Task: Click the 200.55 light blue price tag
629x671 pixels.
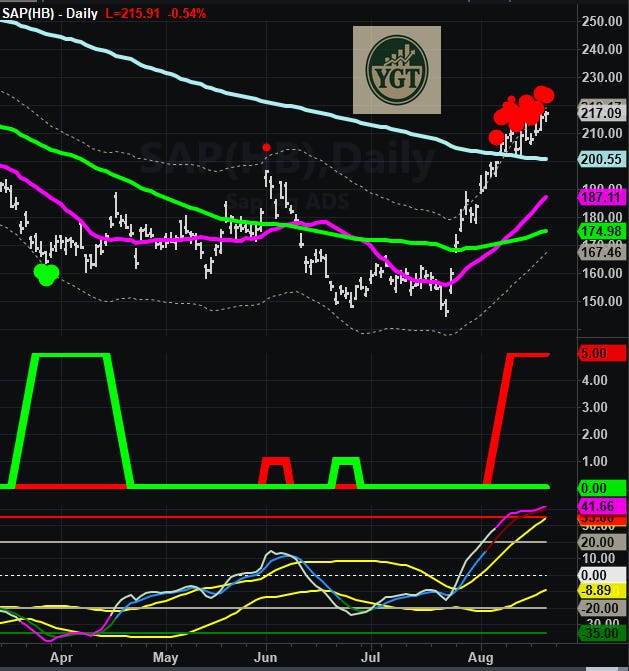Action: tap(601, 159)
